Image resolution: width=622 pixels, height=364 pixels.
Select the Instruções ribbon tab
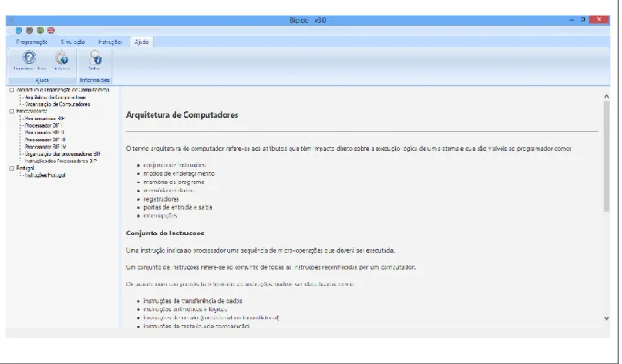[x=110, y=42]
